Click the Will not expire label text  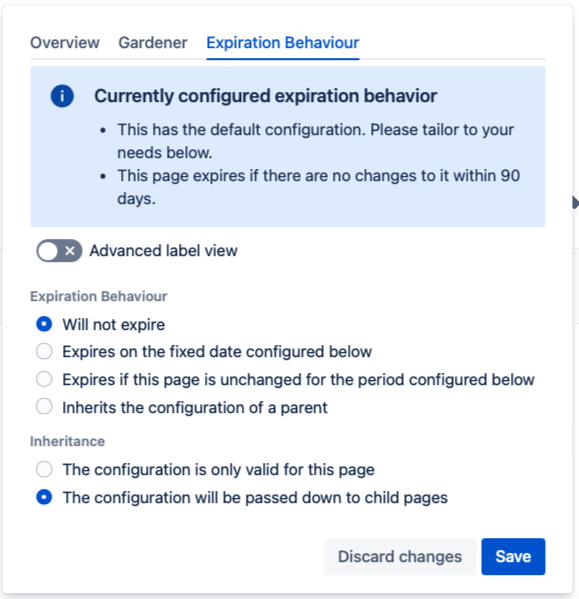114,324
